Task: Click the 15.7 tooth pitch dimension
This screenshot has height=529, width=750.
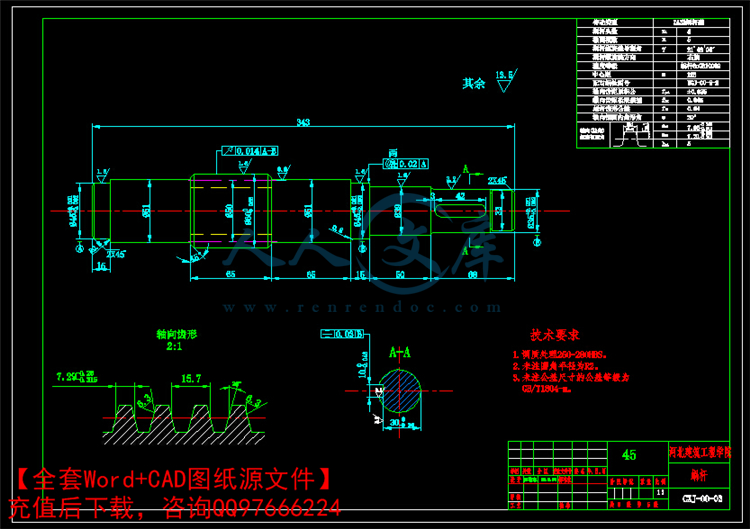Action: pos(191,379)
